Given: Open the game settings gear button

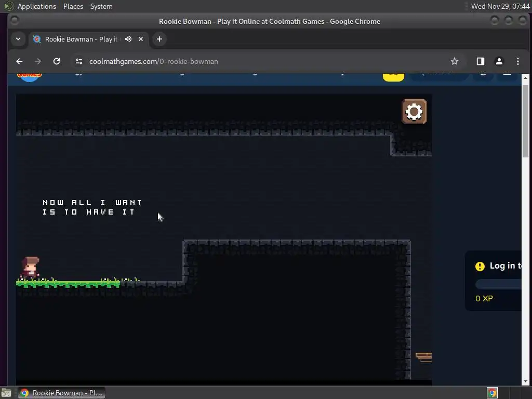Looking at the screenshot, I should click(x=414, y=112).
